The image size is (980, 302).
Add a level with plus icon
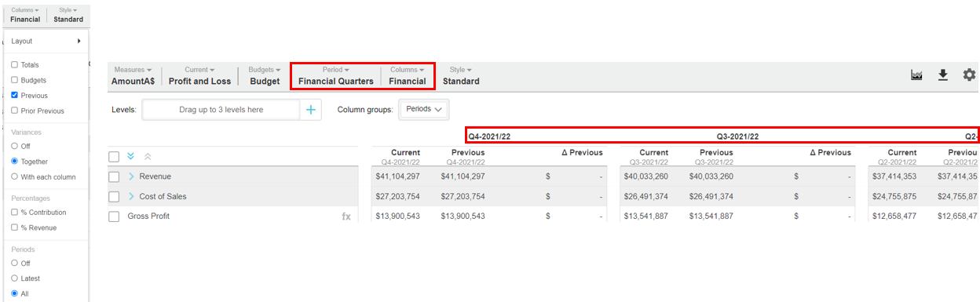click(311, 110)
